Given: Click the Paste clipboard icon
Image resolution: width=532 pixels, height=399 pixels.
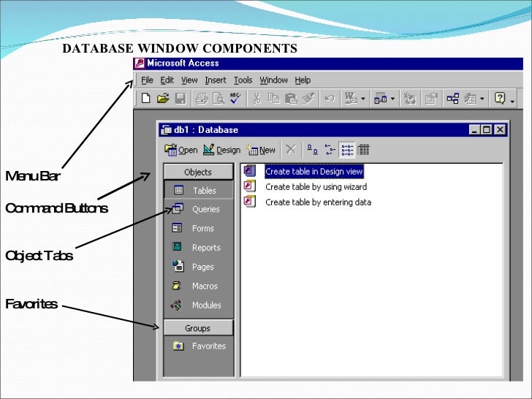Looking at the screenshot, I should click(291, 99).
